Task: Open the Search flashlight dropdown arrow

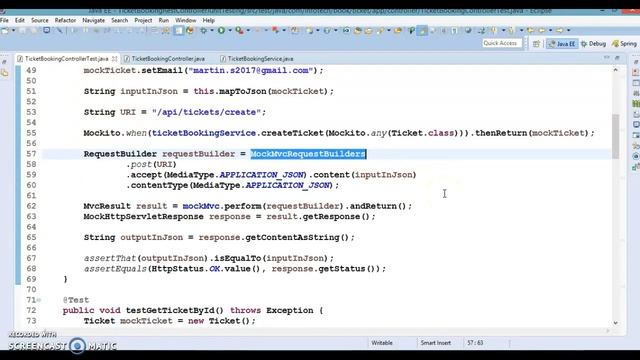Action: tap(389, 30)
